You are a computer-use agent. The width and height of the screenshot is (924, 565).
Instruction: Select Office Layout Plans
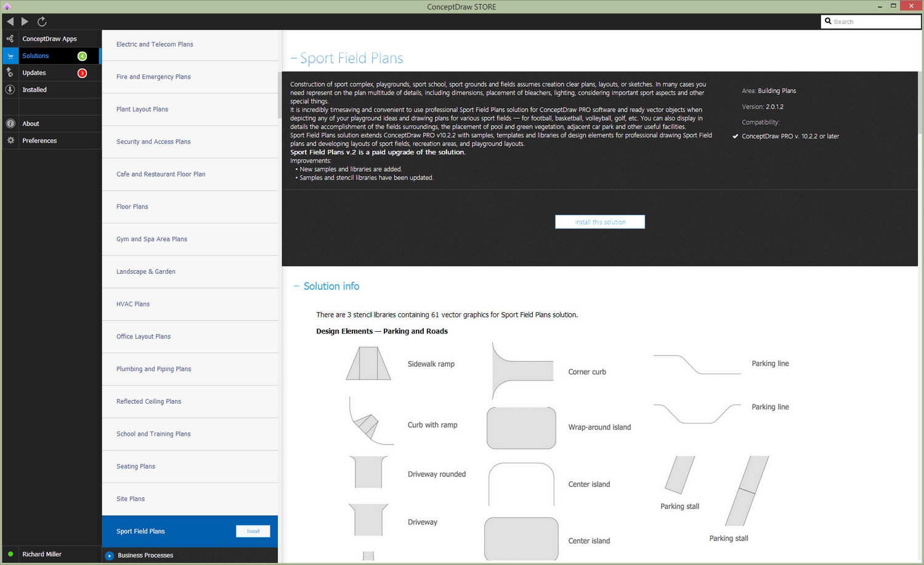pyautogui.click(x=190, y=337)
